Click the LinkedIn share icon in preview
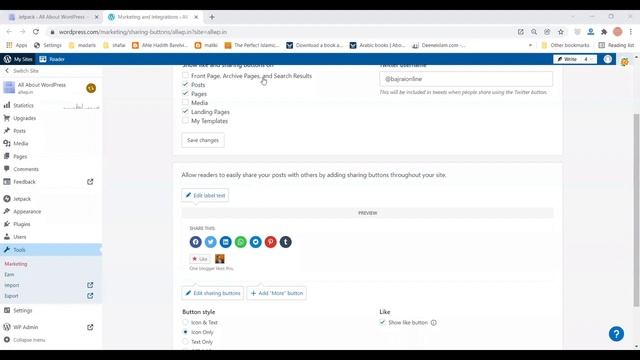This screenshot has height=360, width=640. coord(226,242)
